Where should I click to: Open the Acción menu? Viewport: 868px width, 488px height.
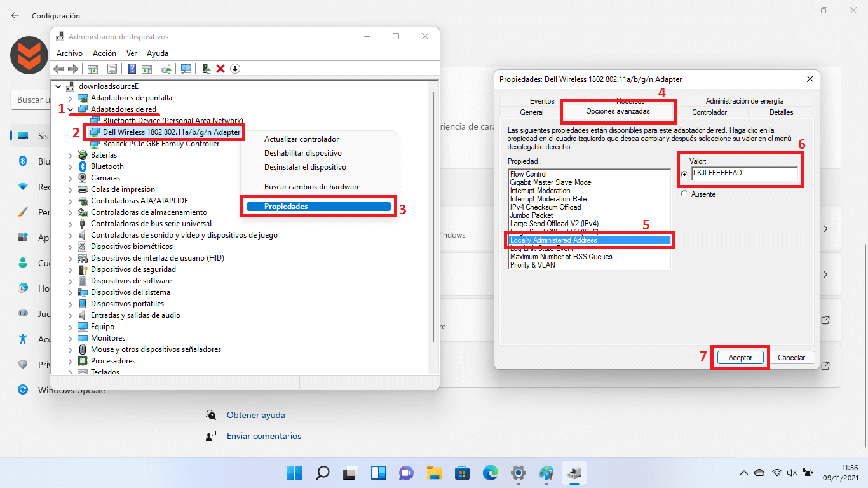(x=104, y=53)
